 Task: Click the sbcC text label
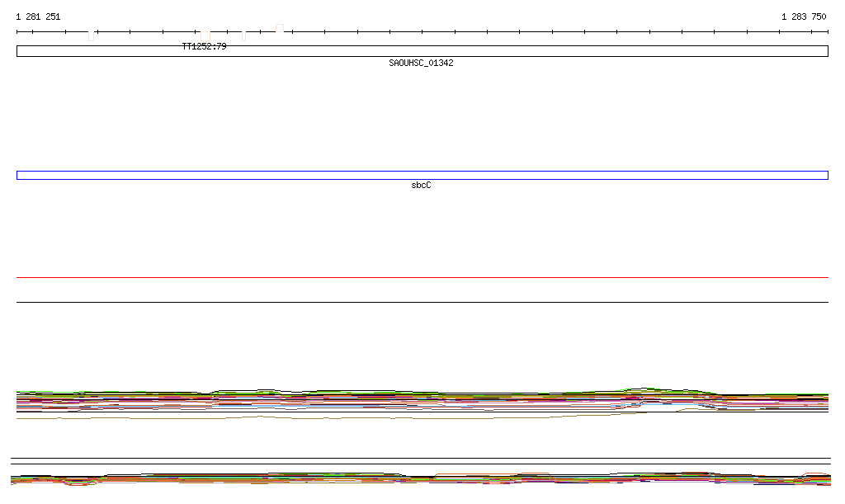(x=421, y=186)
